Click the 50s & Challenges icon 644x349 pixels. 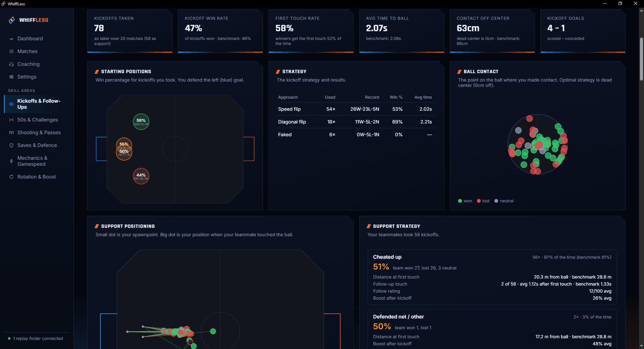[11, 120]
